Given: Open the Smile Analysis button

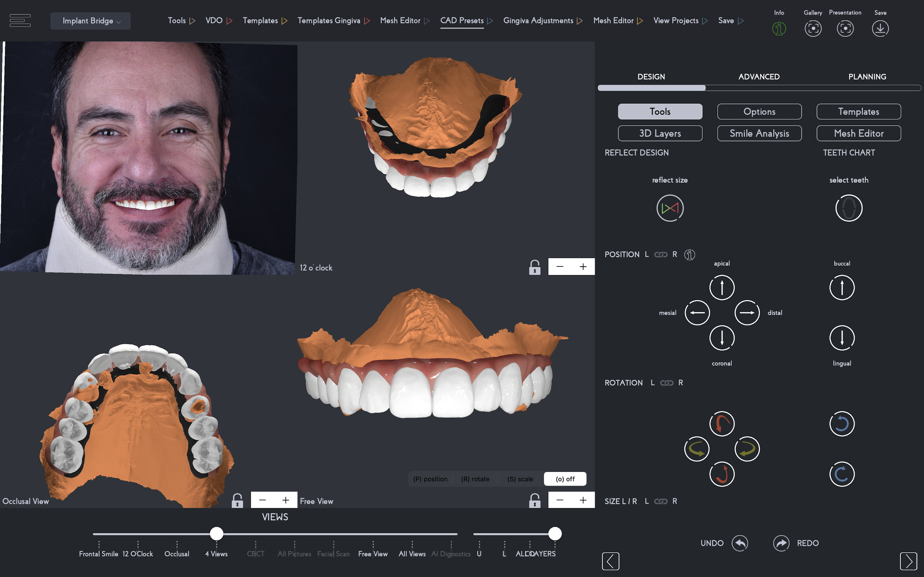Looking at the screenshot, I should pyautogui.click(x=759, y=133).
